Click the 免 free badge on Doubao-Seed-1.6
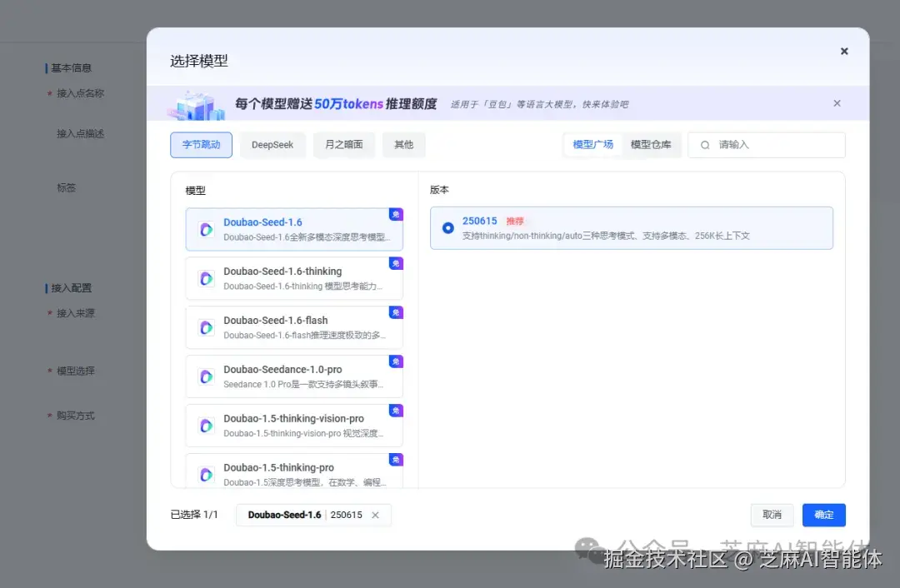This screenshot has width=900, height=588. click(396, 214)
